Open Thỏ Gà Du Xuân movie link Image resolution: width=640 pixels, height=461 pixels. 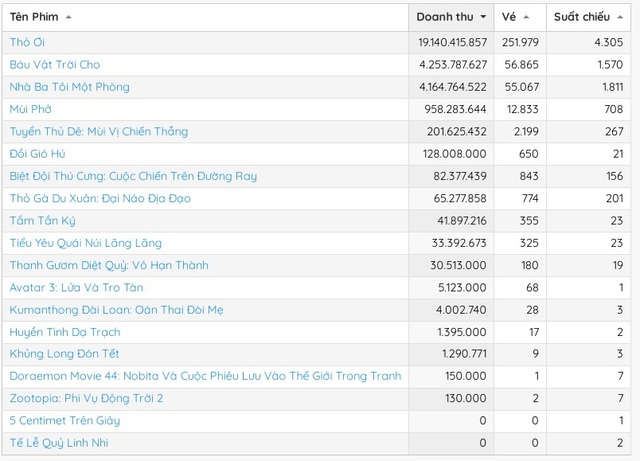click(100, 198)
